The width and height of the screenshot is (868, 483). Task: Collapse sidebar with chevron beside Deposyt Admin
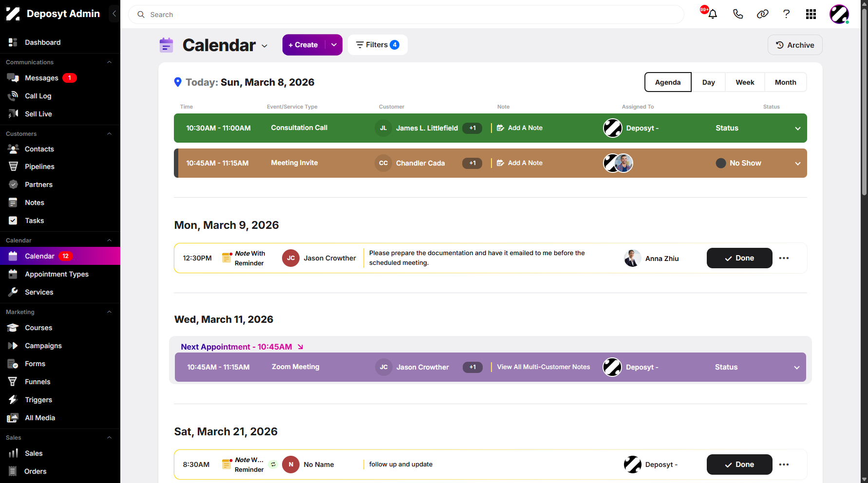pyautogui.click(x=114, y=14)
